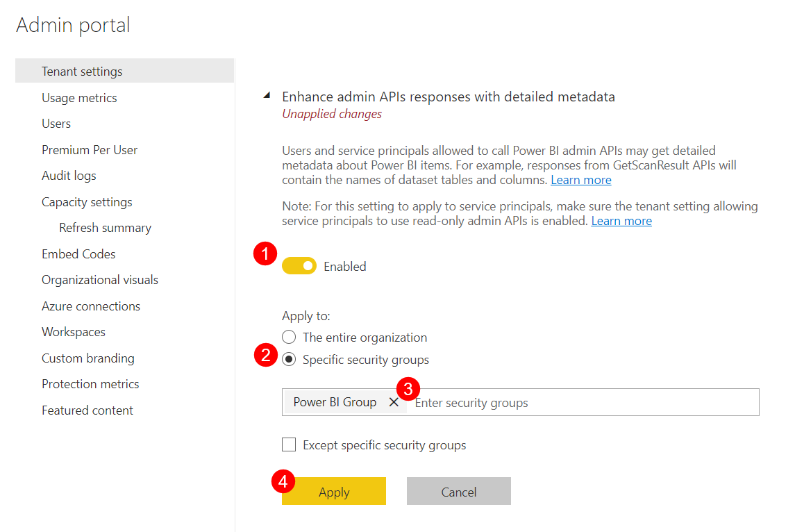
Task: Disable the Enabled toggle switch
Action: click(x=299, y=265)
